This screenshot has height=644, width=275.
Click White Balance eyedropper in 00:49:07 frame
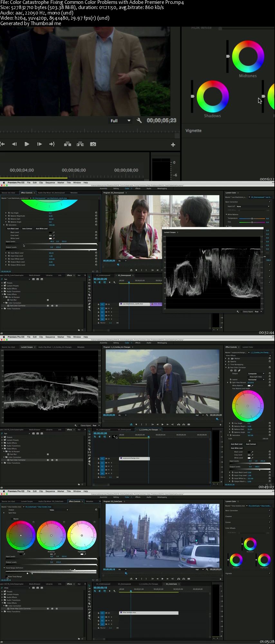point(253,385)
